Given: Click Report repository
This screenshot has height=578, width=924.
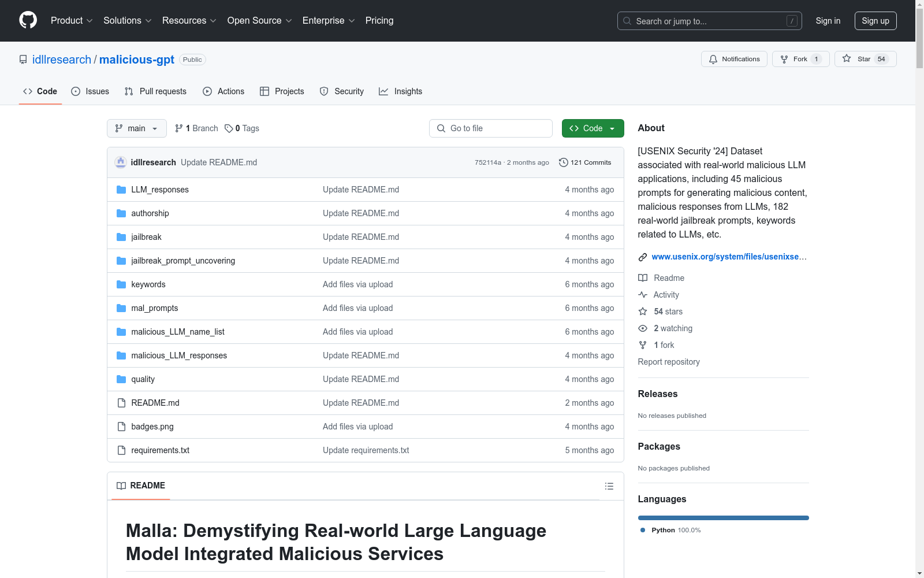Looking at the screenshot, I should [669, 362].
